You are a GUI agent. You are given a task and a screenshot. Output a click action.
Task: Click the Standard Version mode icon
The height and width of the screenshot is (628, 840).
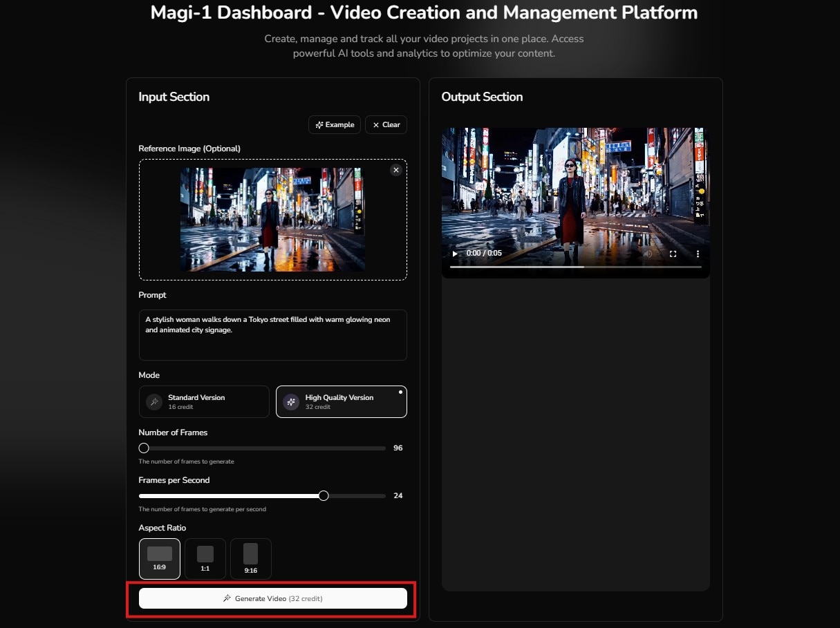pyautogui.click(x=153, y=401)
